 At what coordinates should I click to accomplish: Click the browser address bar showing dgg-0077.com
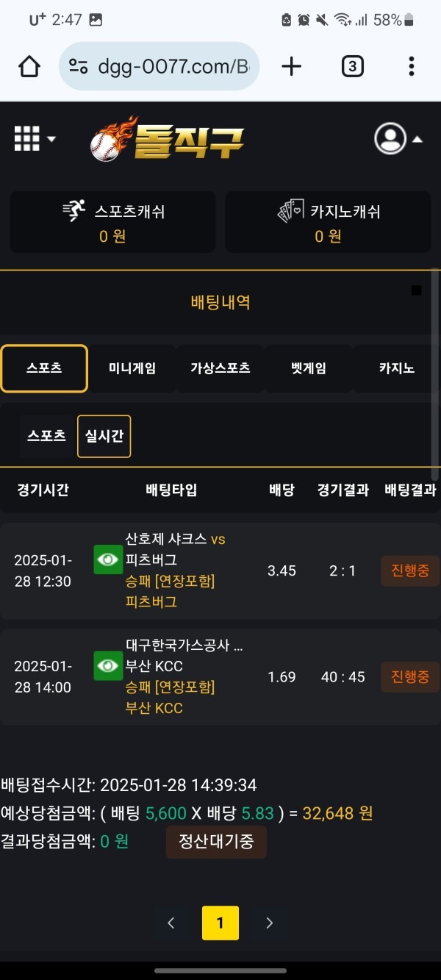[x=159, y=65]
